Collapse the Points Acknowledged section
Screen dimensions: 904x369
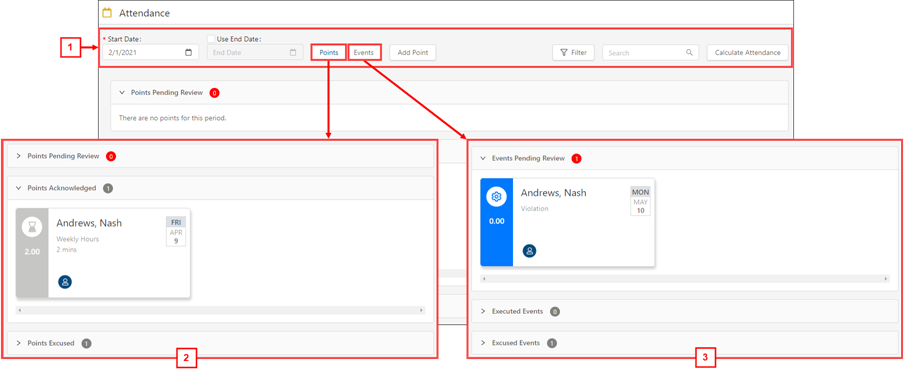pyautogui.click(x=18, y=188)
